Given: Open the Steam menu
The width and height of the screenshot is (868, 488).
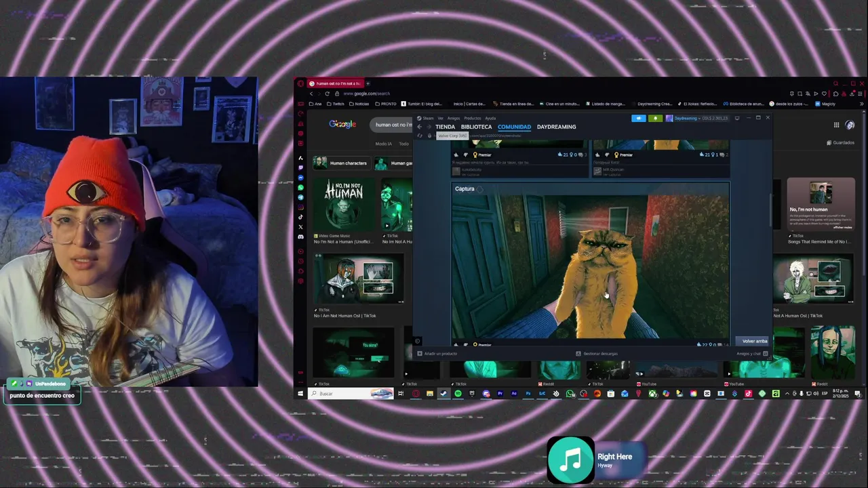Looking at the screenshot, I should click(x=425, y=118).
